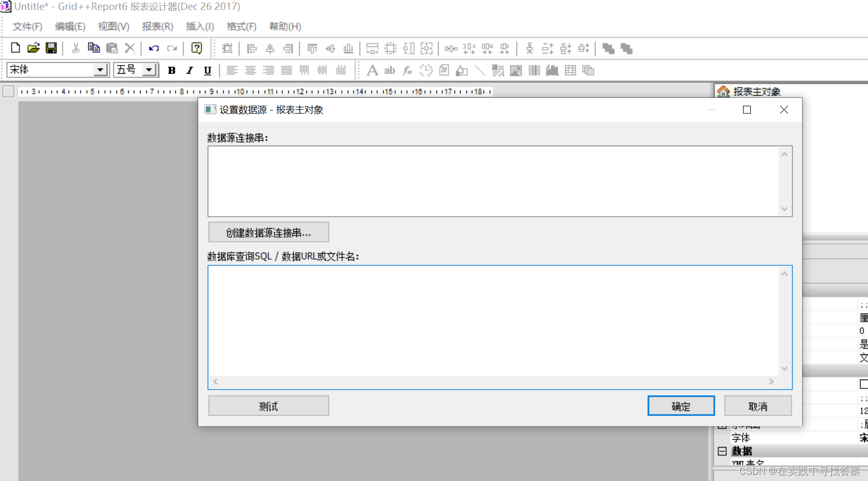Select the straight line drawing tool

tap(480, 70)
